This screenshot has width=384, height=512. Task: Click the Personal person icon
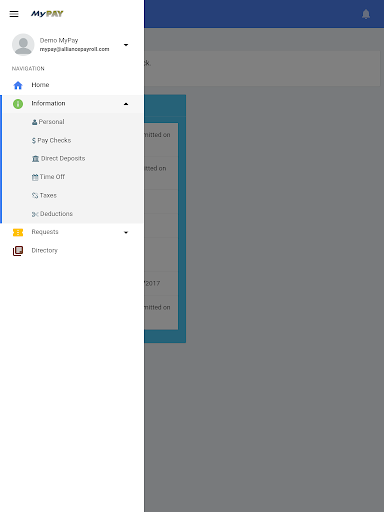(34, 122)
